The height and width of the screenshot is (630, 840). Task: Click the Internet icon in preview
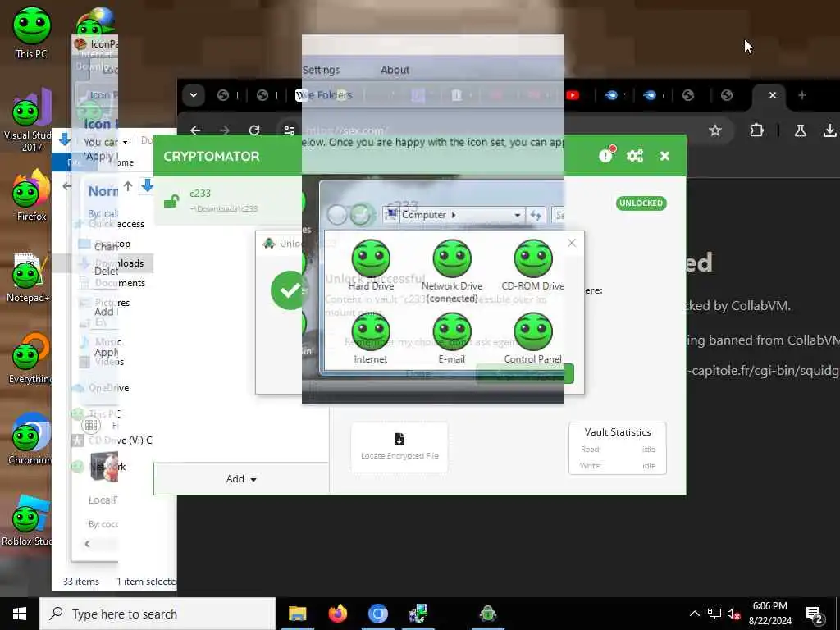point(371,339)
